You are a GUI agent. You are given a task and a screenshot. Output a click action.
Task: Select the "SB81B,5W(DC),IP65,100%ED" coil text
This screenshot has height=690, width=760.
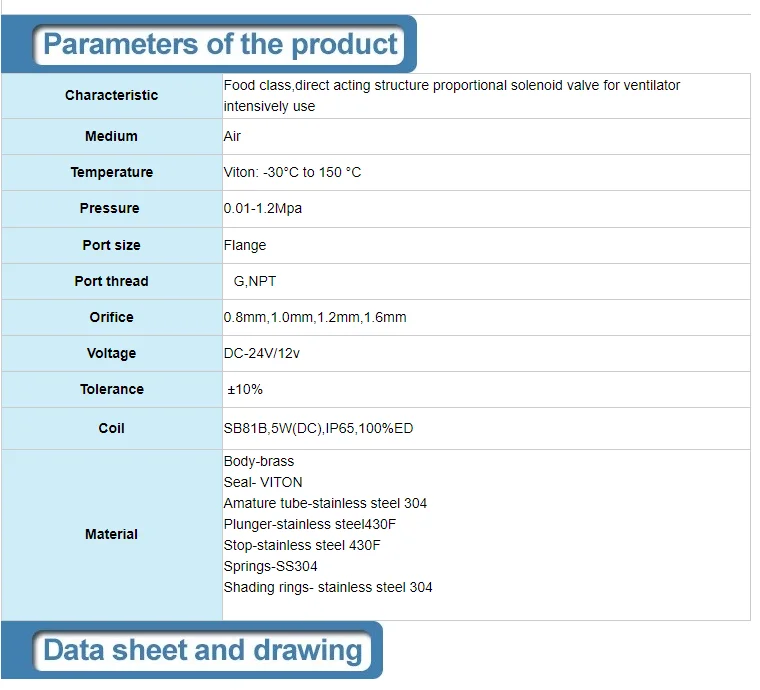click(x=318, y=428)
